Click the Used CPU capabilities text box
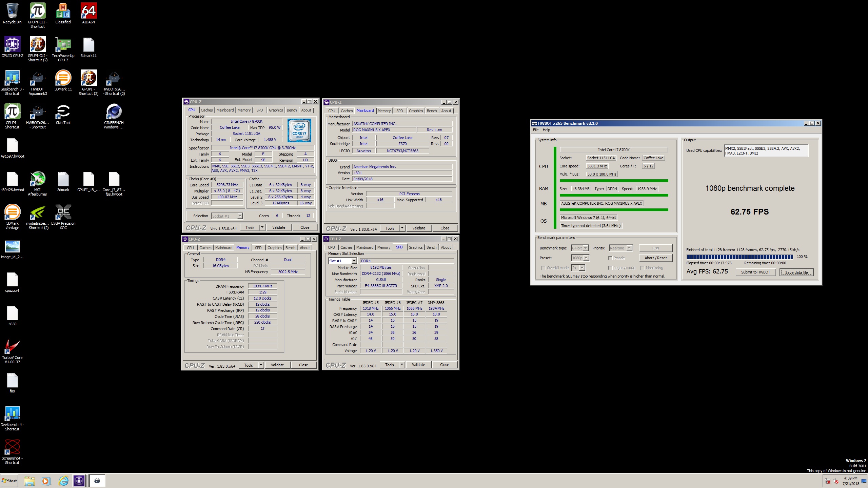Image resolution: width=868 pixels, height=488 pixels. (766, 151)
